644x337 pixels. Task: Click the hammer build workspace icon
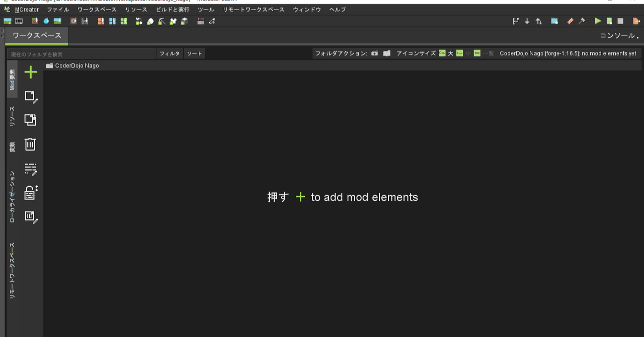point(582,21)
